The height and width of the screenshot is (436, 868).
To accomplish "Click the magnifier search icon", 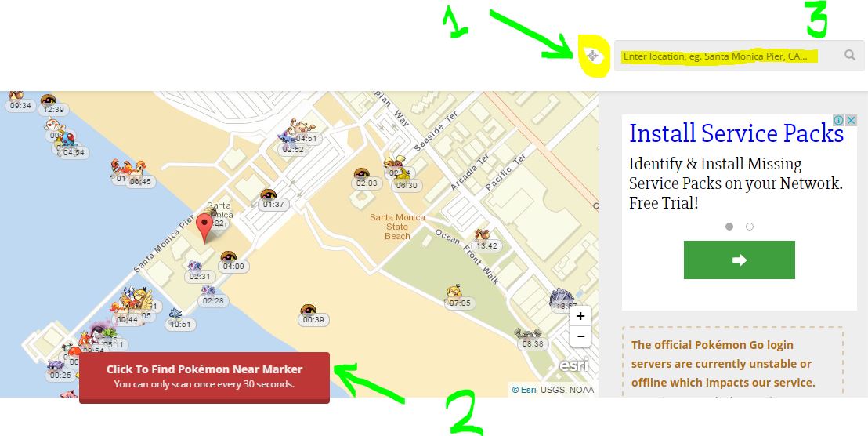I will 850,55.
